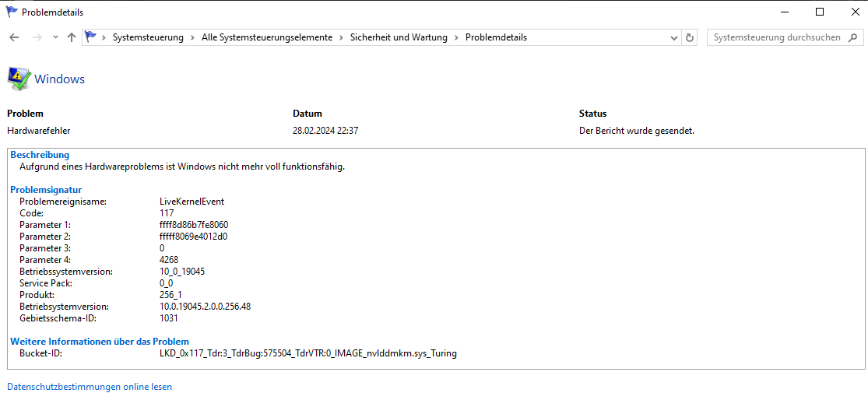
Task: Expand the arrow after Systemsteuerung breadcrumb
Action: pos(192,37)
